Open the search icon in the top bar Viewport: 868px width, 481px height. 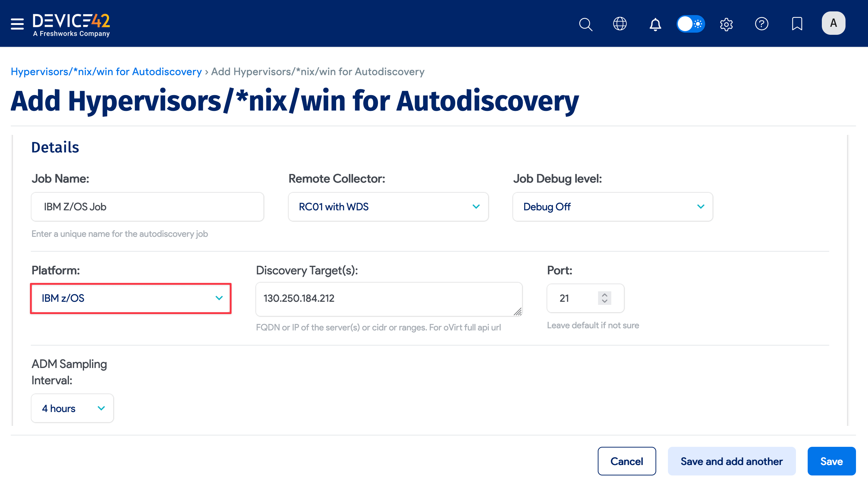click(586, 24)
